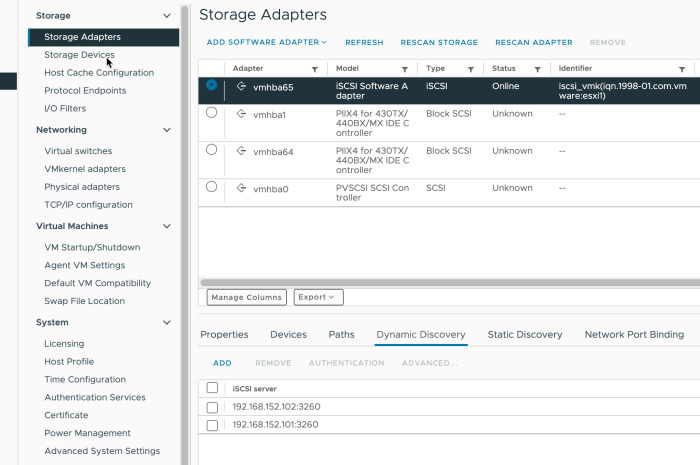Click the filter icon in Status column header
Viewport: 700px width, 465px height.
pos(537,69)
